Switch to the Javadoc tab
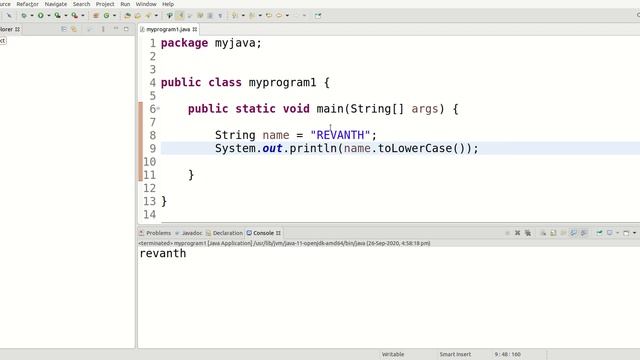 point(189,233)
